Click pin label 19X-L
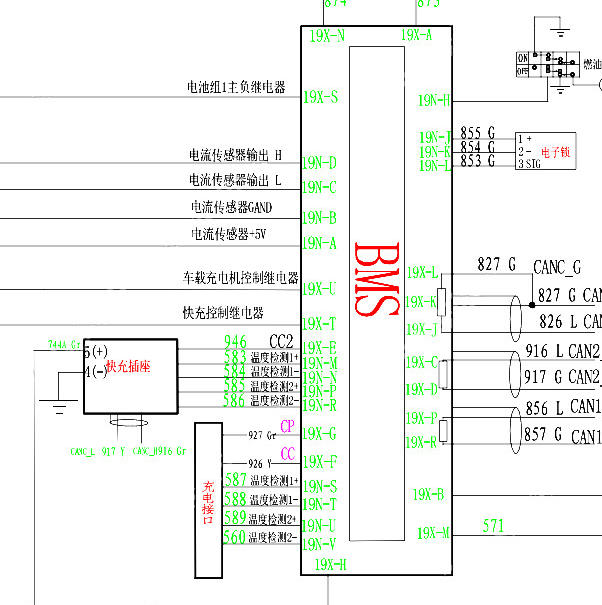602x605 pixels. coord(423,272)
